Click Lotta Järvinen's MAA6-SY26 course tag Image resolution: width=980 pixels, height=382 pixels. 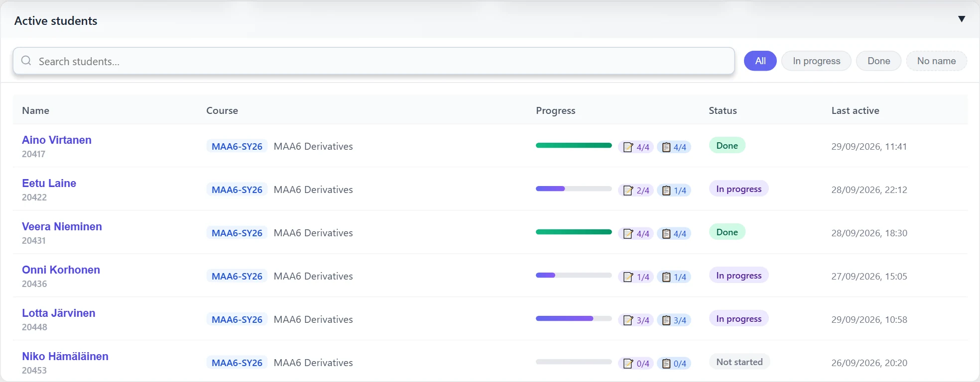click(x=237, y=319)
